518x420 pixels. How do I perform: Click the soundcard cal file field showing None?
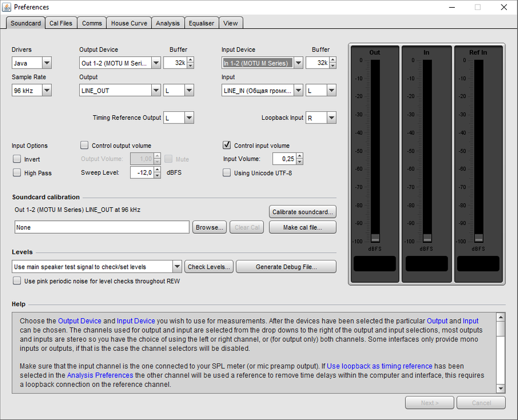pyautogui.click(x=102, y=227)
